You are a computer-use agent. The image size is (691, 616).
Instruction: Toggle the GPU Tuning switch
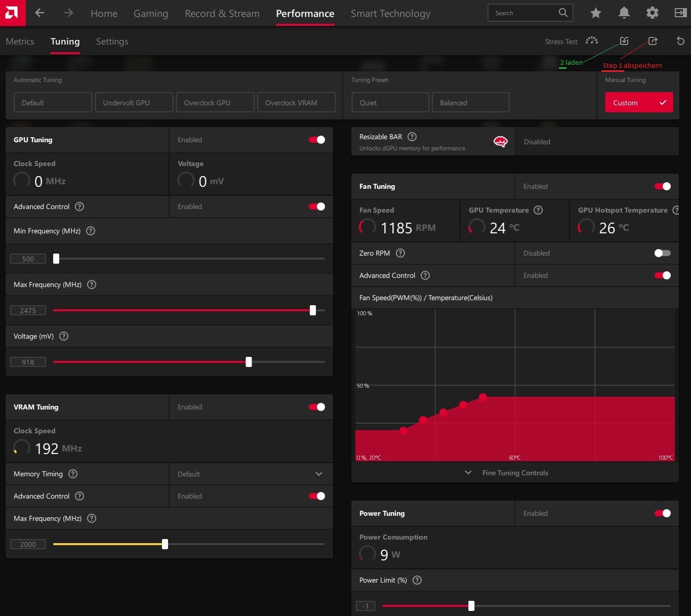[x=317, y=140]
